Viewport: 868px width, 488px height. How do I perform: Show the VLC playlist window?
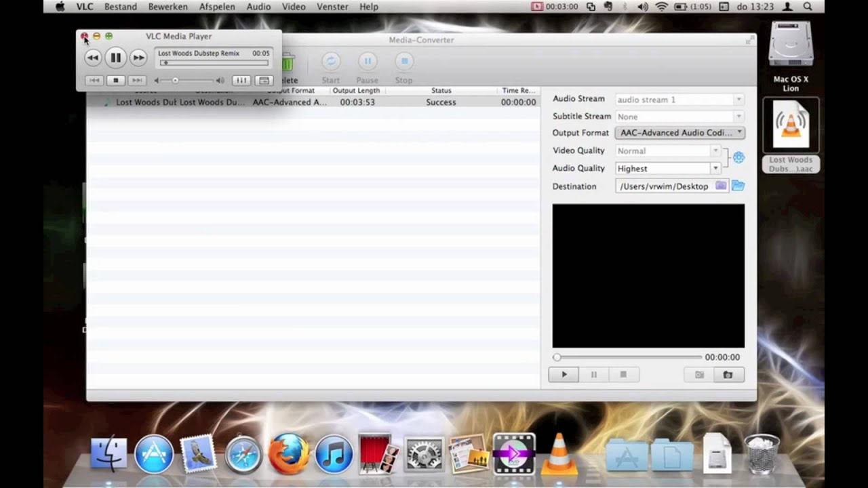click(264, 80)
